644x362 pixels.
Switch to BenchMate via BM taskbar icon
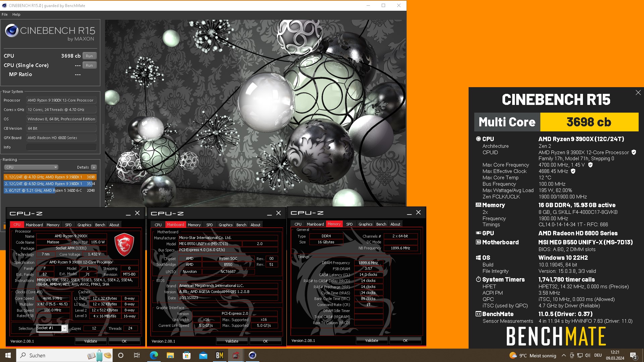pos(219,355)
